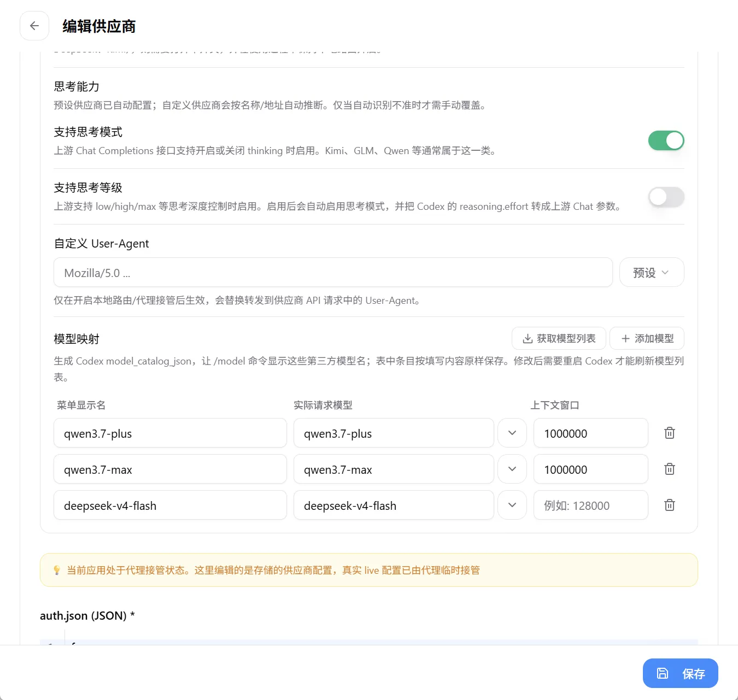Click the 自定义 User-Agent label
The image size is (738, 700).
coord(101,244)
